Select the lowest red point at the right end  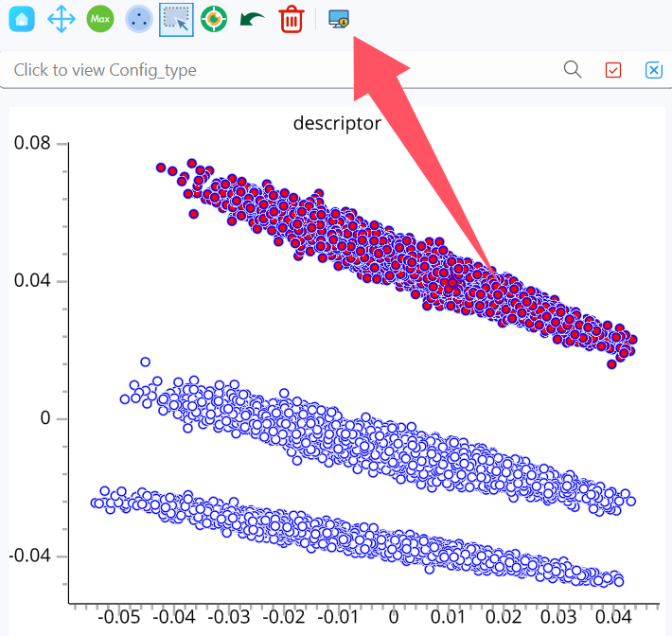(x=611, y=364)
